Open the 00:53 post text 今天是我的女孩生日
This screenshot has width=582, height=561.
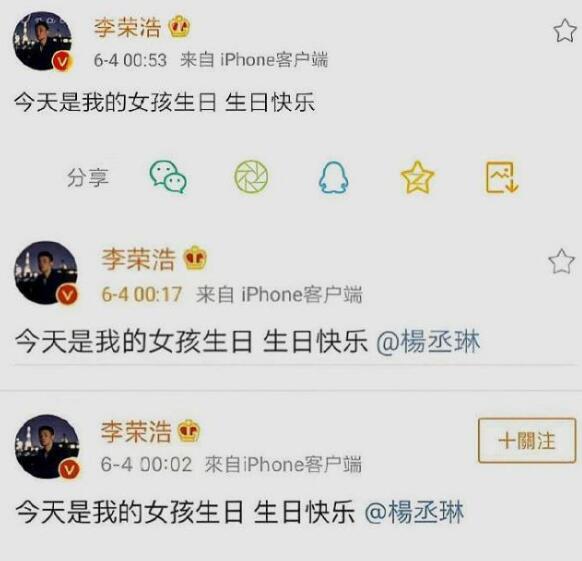[115, 102]
